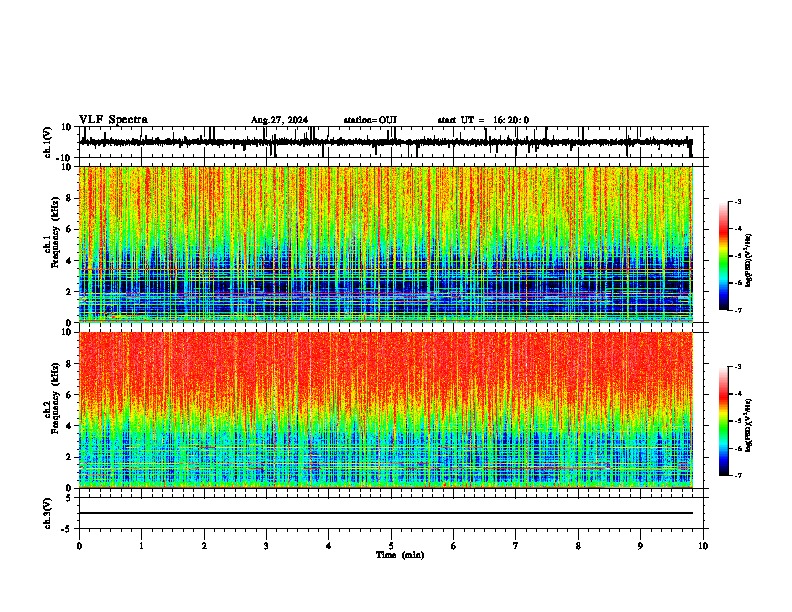Click the "-7" tick of the ch.2 colorbar
Image resolution: width=792 pixels, height=612 pixels.
tap(737, 476)
